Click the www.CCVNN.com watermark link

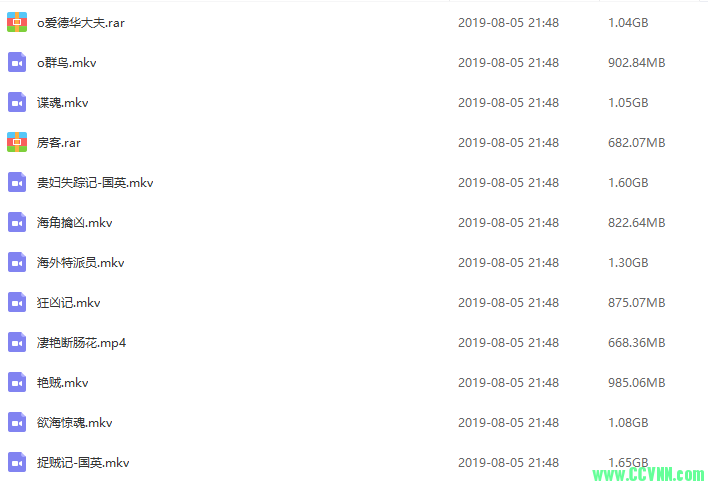(649, 475)
